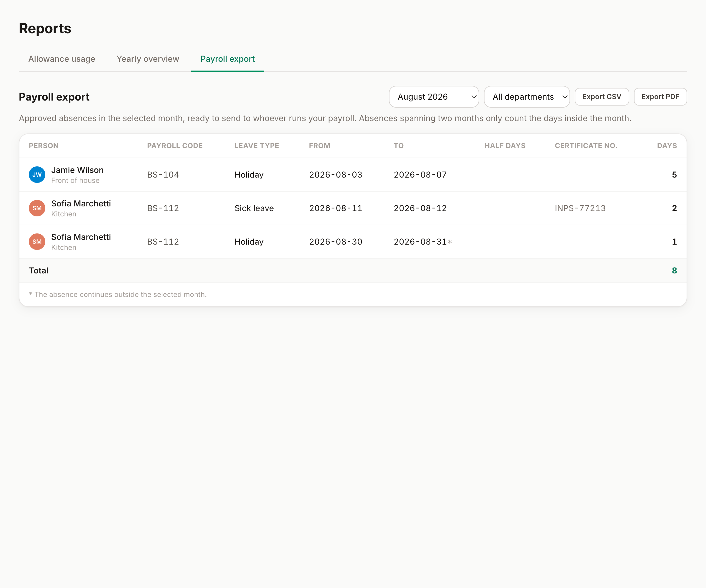The height and width of the screenshot is (588, 706).
Task: Select the Payroll export tab
Action: [x=228, y=59]
